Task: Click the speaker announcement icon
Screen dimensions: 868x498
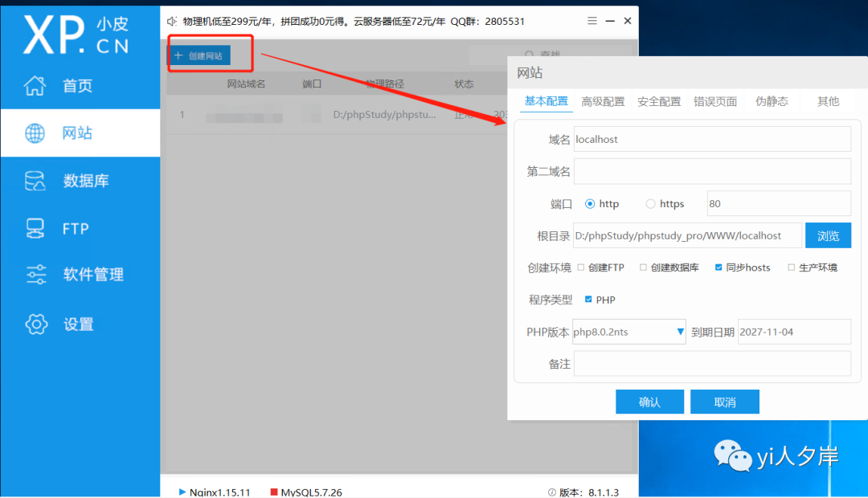Action: click(172, 21)
